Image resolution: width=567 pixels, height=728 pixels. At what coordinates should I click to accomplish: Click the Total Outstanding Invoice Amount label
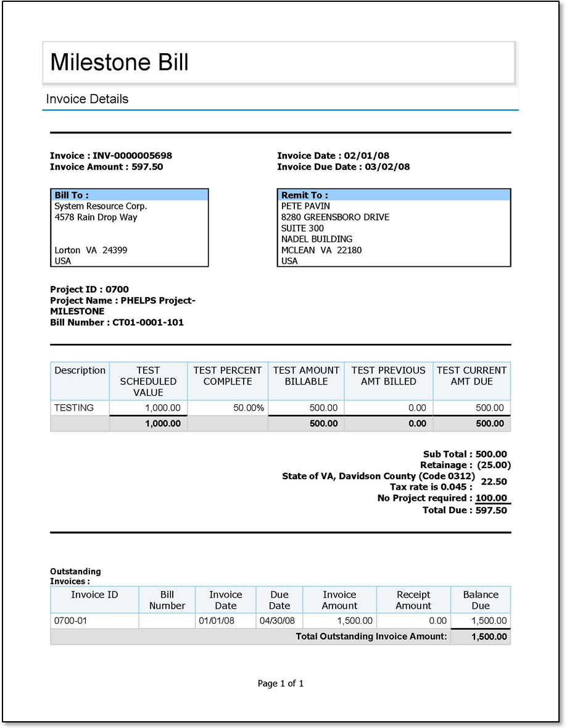pyautogui.click(x=371, y=637)
